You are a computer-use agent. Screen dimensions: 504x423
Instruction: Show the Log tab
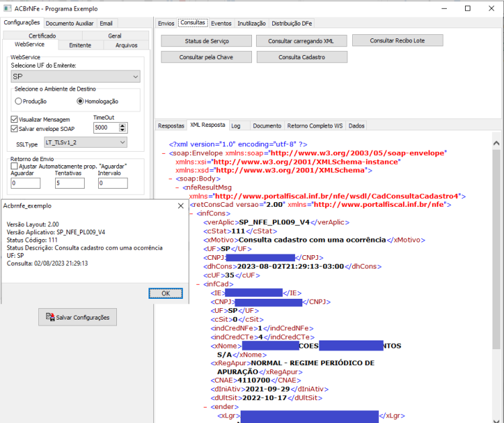pyautogui.click(x=236, y=126)
